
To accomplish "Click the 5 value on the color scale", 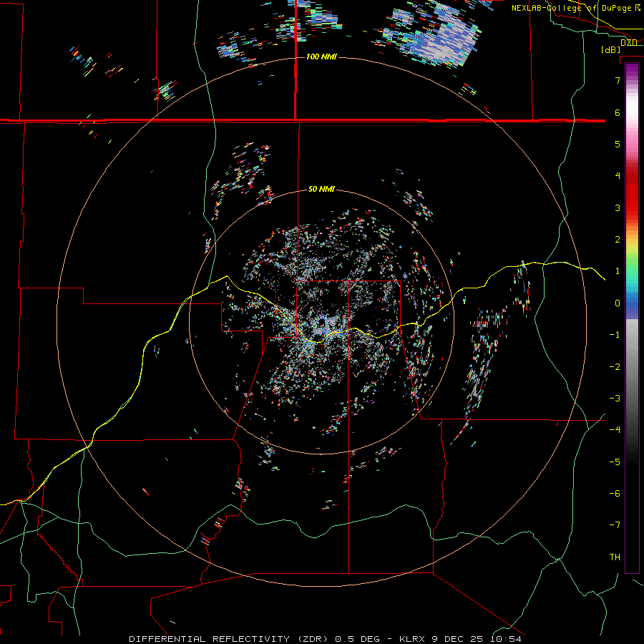I will 618,144.
